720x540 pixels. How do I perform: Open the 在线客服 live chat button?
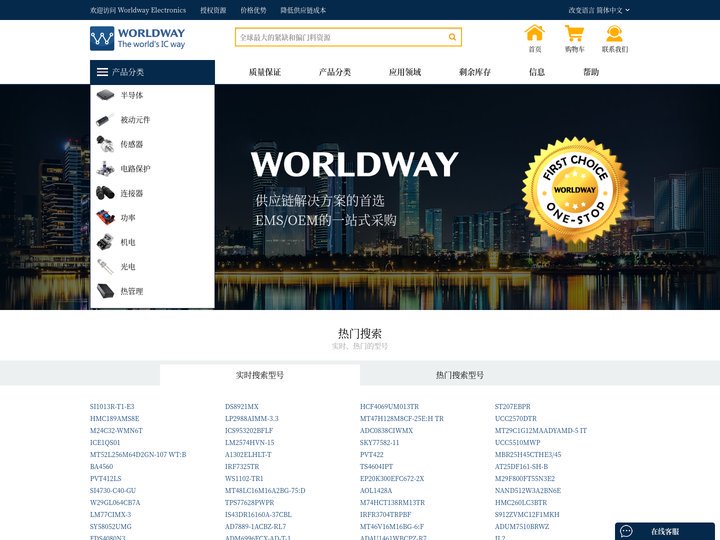[664, 531]
